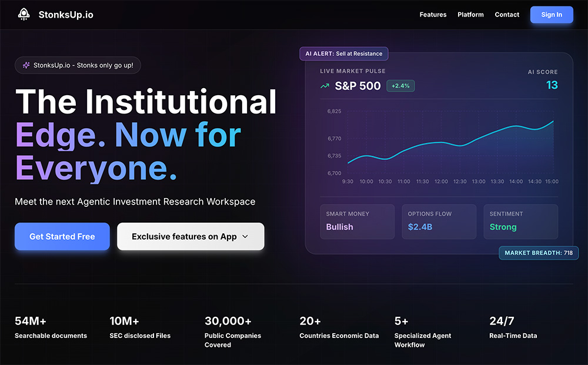Go to the Contact nav link
This screenshot has height=365, width=588.
tap(507, 15)
